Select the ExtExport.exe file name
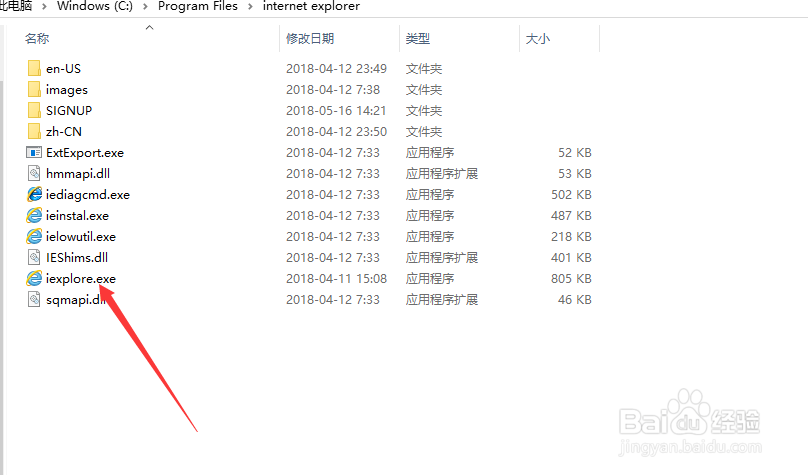This screenshot has width=808, height=475. point(85,152)
